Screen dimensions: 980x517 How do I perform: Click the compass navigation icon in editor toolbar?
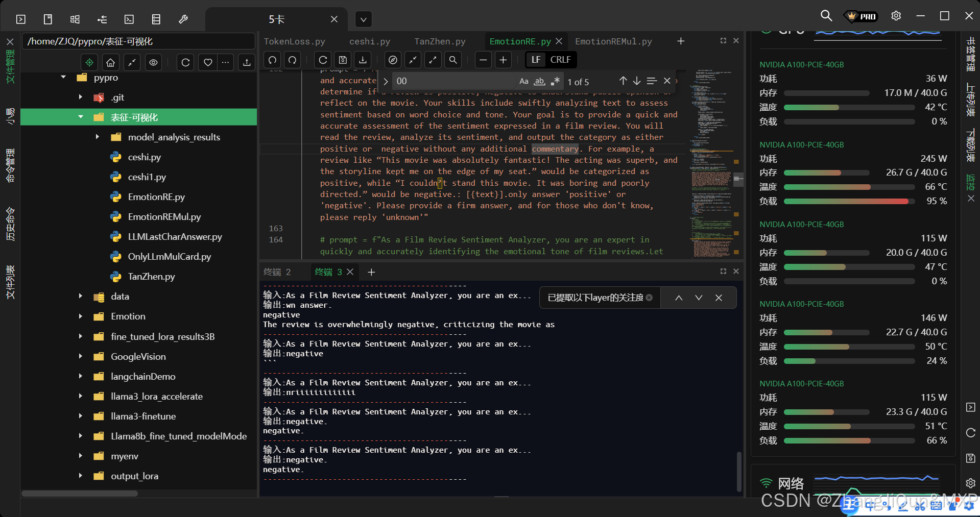(x=393, y=60)
